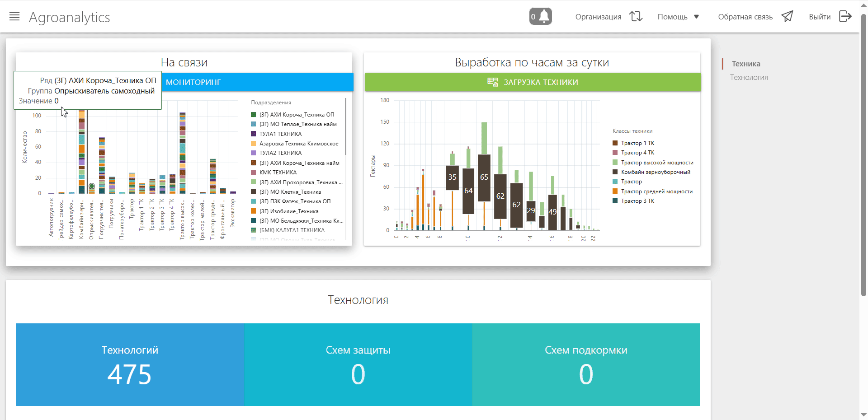Toggle КМК ТЕХНИКА legend series
Image resolution: width=868 pixels, height=420 pixels.
(278, 173)
